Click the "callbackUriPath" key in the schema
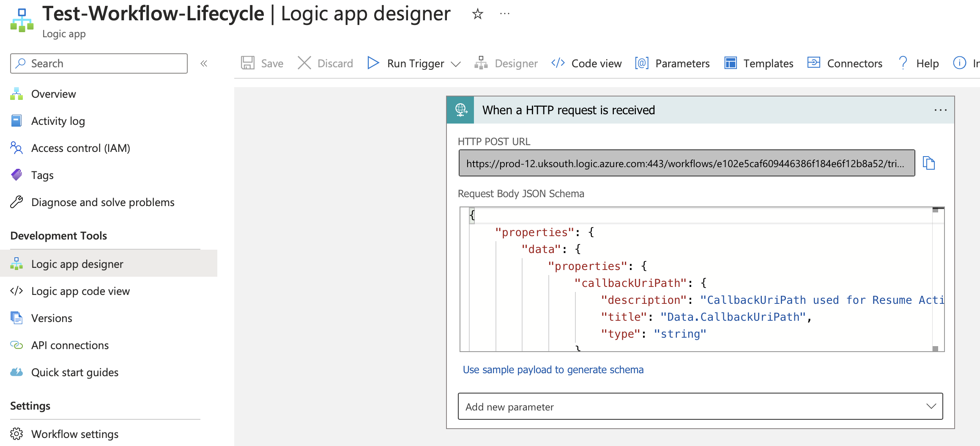Viewport: 980px width, 446px height. point(630,283)
